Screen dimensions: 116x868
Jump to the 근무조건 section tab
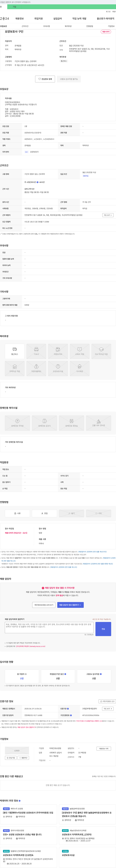(x=25, y=26)
